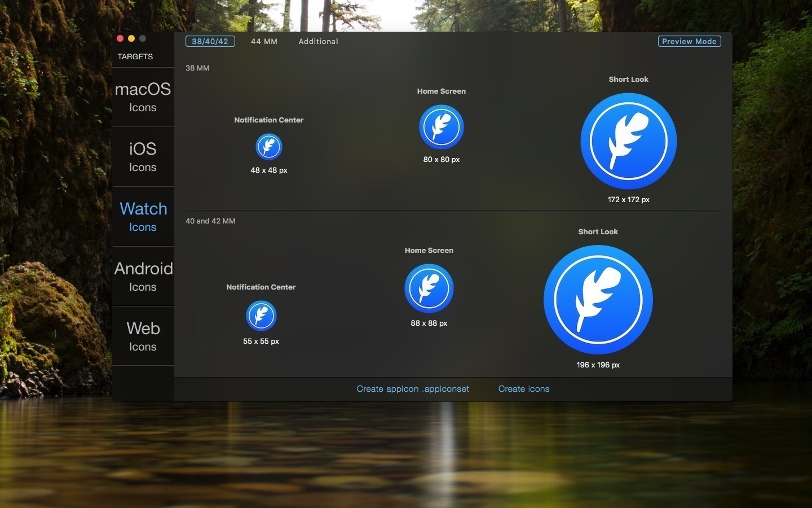Image resolution: width=812 pixels, height=508 pixels.
Task: Click the Create icons link
Action: (x=523, y=389)
